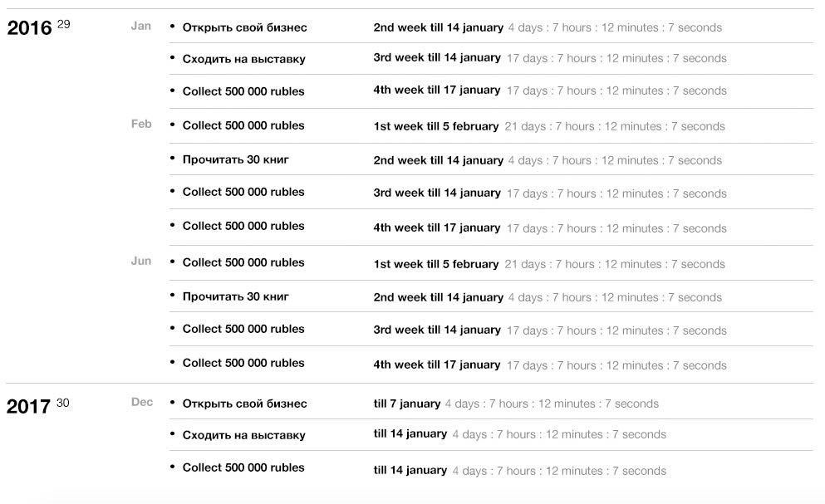Click Jan's "2nd week till 14 january" deadline
Image resolution: width=825 pixels, height=504 pixels.
pyautogui.click(x=438, y=27)
